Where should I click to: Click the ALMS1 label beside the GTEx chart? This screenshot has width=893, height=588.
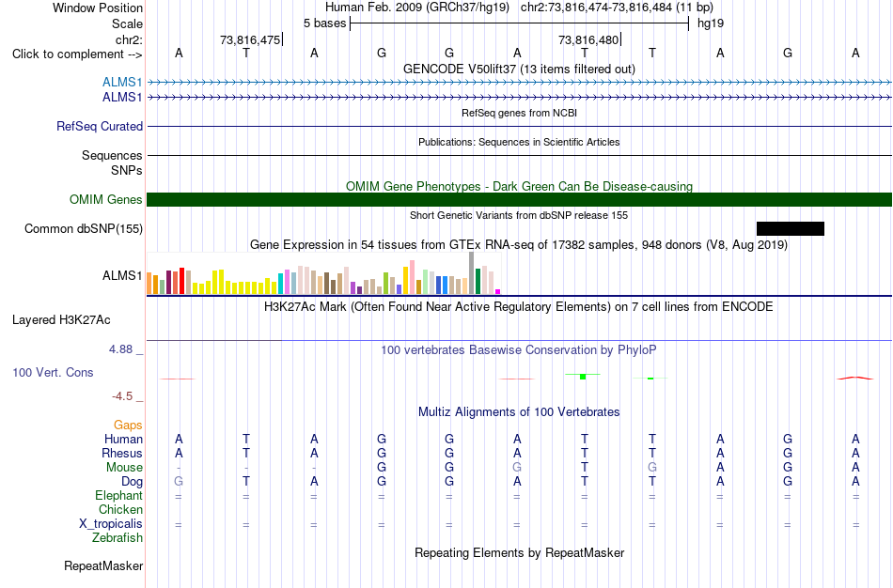pyautogui.click(x=122, y=275)
